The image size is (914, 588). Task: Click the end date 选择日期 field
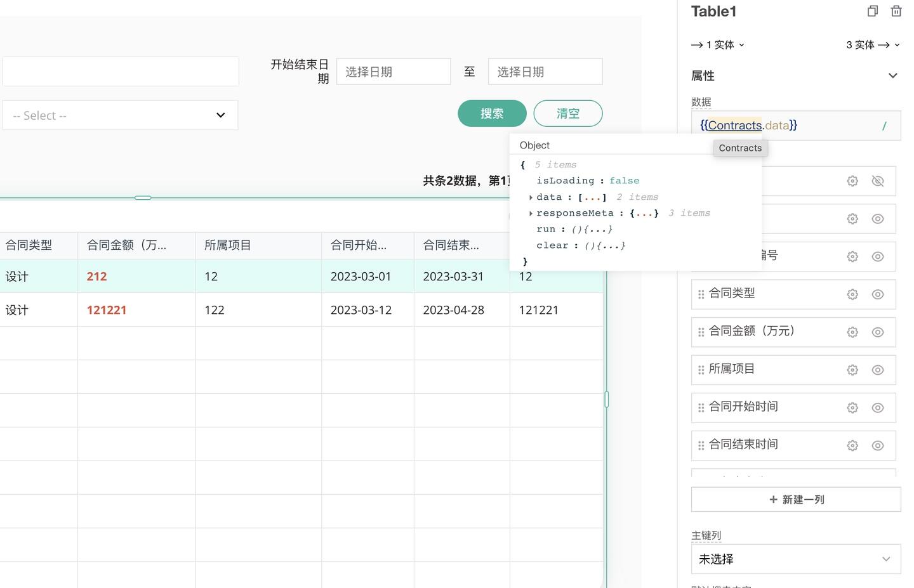tap(545, 72)
